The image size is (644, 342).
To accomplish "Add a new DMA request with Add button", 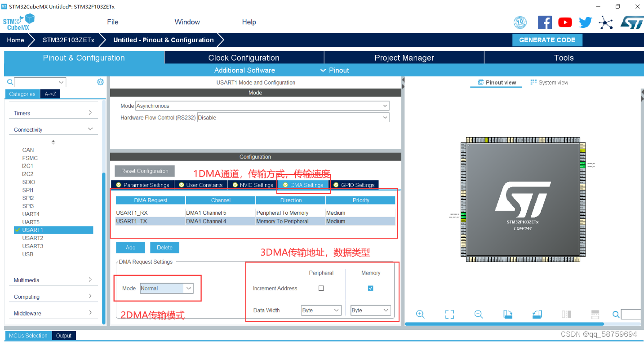I will [x=130, y=247].
